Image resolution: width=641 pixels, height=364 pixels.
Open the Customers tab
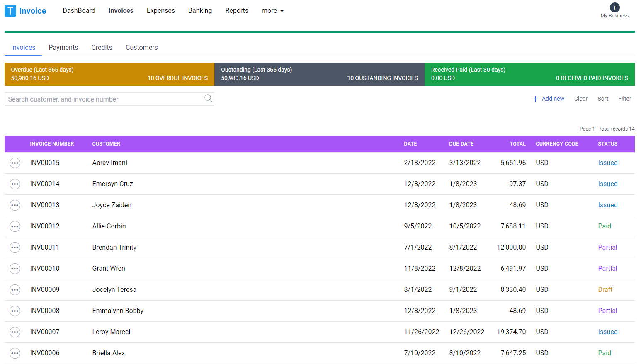tap(141, 48)
